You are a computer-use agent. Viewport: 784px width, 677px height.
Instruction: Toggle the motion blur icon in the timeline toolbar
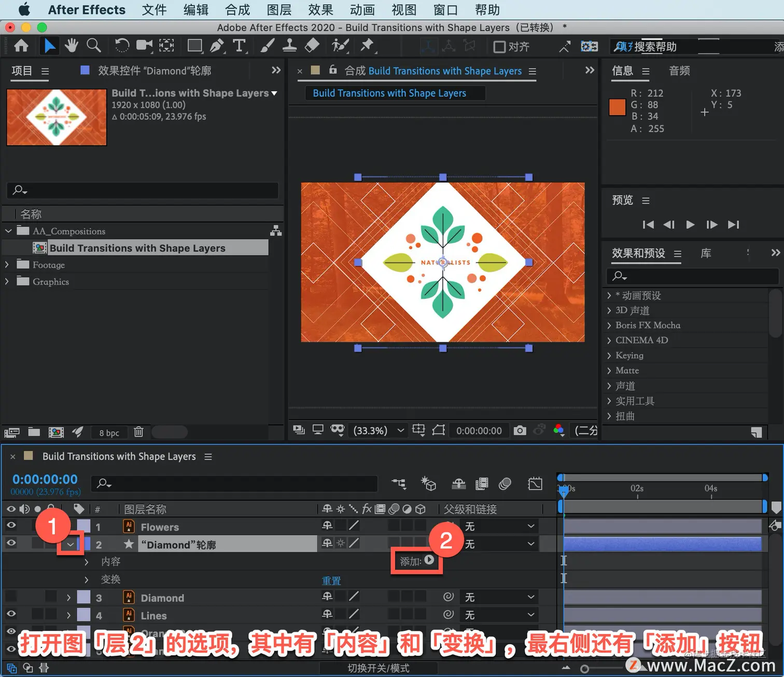(505, 483)
